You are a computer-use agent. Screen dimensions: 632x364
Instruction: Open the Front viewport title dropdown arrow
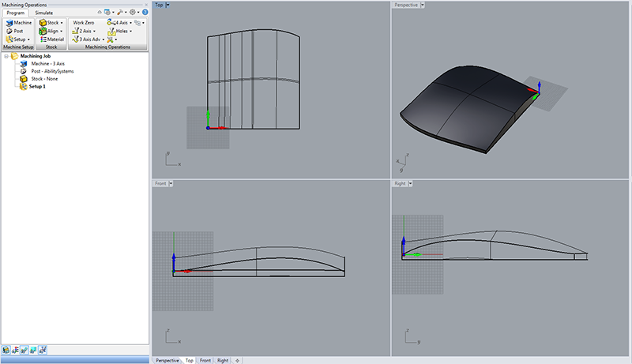tap(171, 183)
